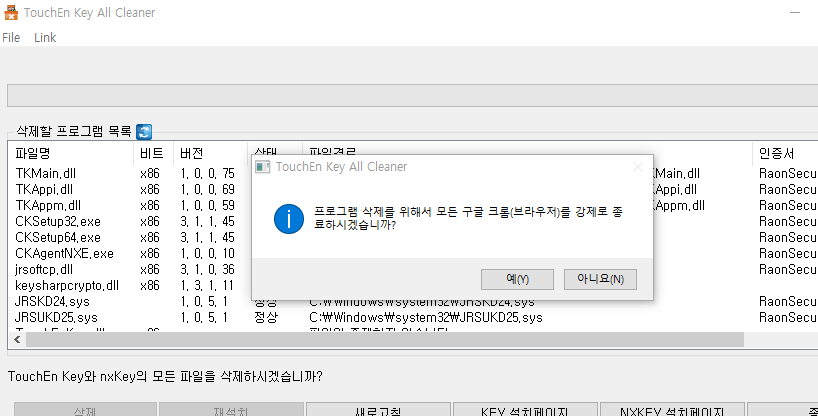Sort by the 파일명 column header

71,153
